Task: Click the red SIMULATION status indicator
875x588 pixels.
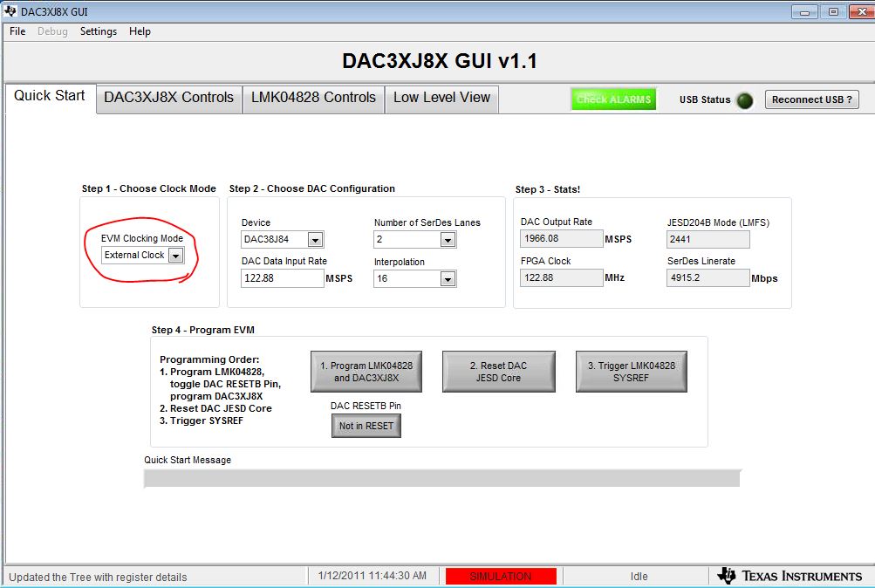Action: point(501,577)
